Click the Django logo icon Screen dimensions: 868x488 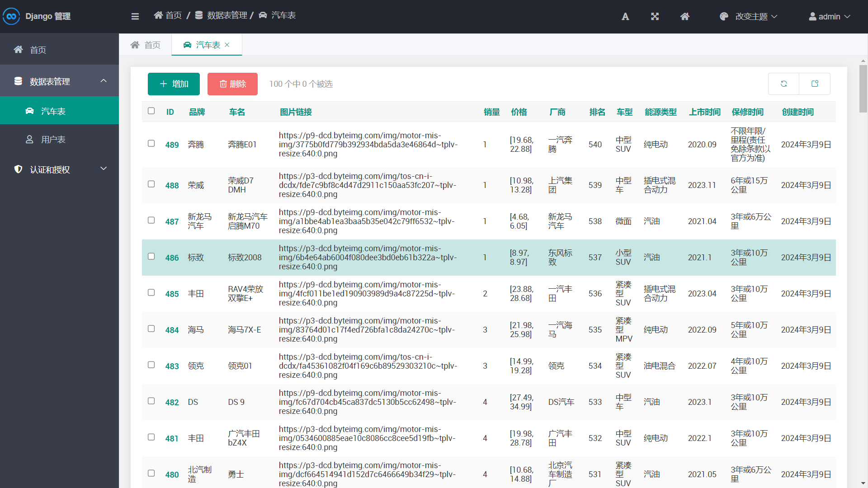coord(11,16)
